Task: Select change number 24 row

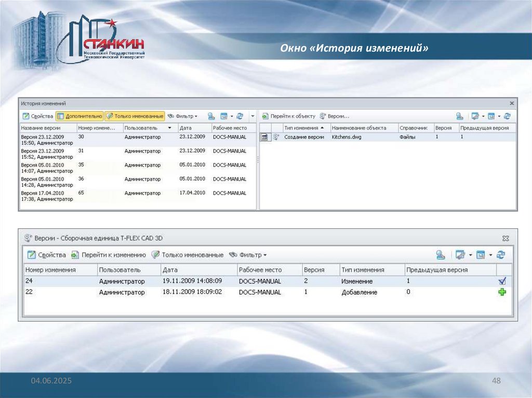Action: (268, 281)
